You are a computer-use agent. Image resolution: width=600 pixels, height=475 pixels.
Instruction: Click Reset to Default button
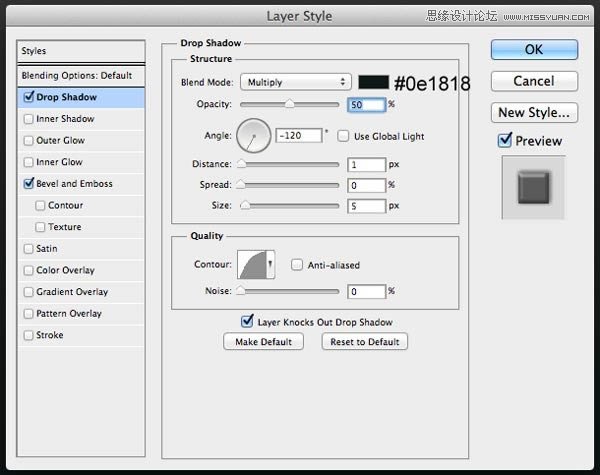364,342
